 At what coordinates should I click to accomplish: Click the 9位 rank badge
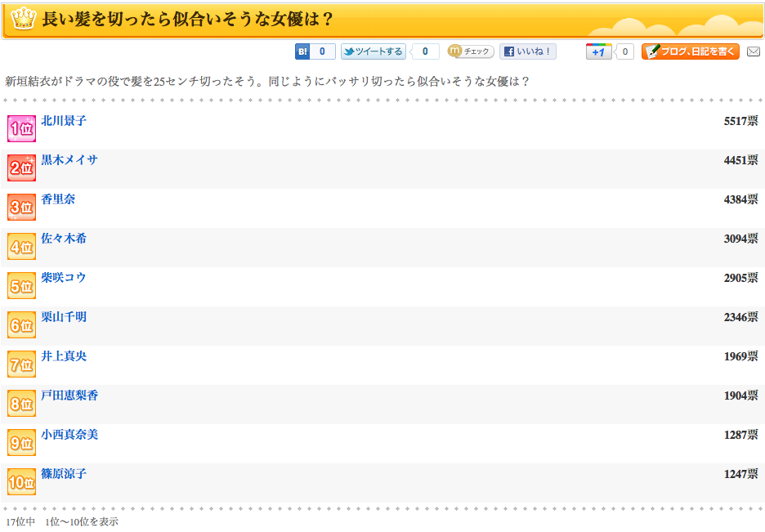coord(21,443)
